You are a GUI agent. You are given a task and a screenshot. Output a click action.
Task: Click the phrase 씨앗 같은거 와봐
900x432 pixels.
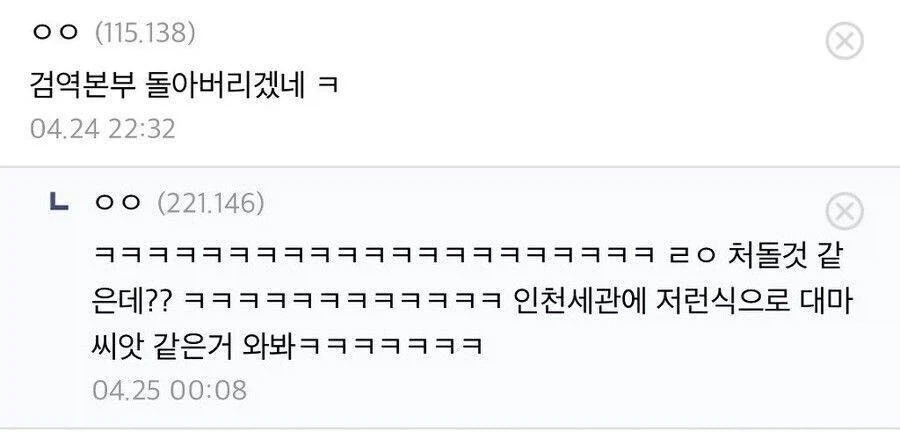[193, 345]
